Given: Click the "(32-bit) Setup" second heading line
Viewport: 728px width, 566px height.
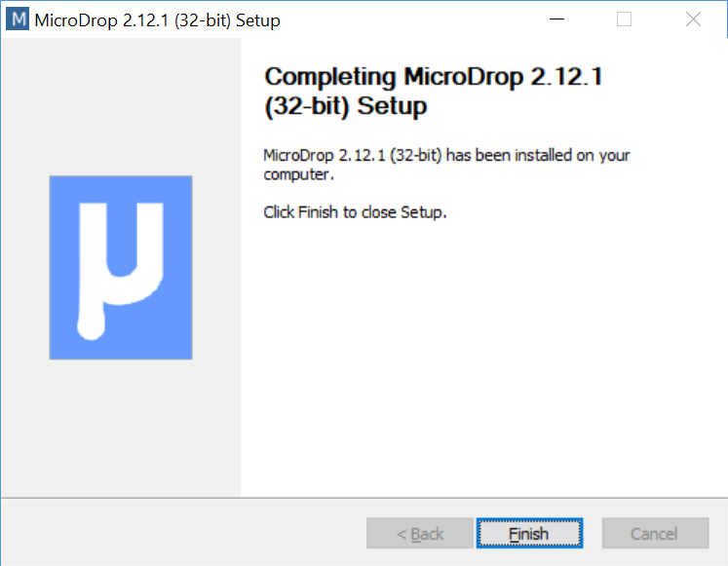Looking at the screenshot, I should click(345, 106).
